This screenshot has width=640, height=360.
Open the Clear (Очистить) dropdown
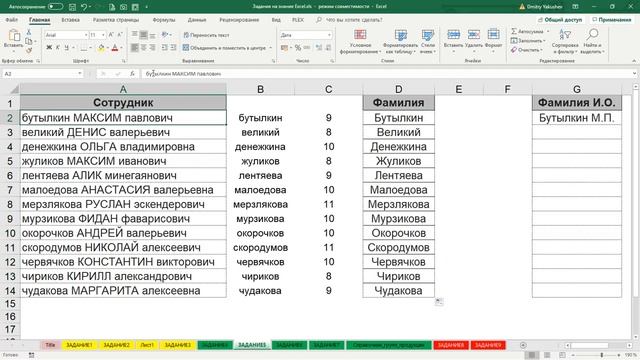coord(527,50)
